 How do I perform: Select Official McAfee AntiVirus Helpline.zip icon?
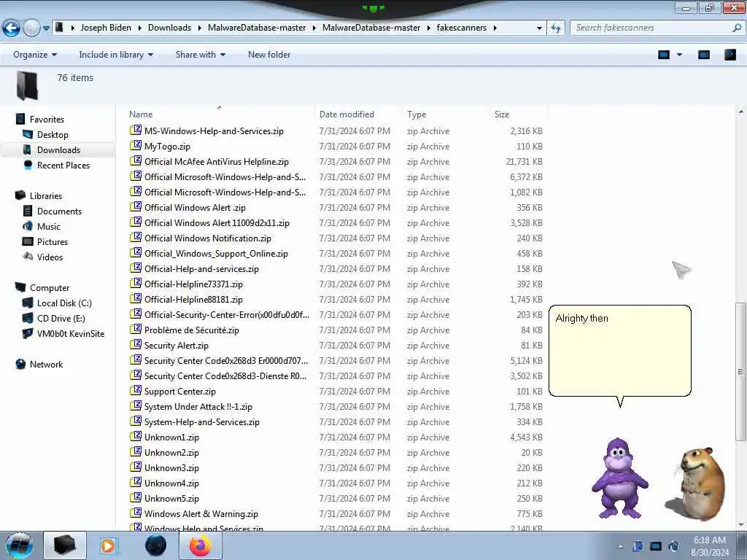pos(136,160)
